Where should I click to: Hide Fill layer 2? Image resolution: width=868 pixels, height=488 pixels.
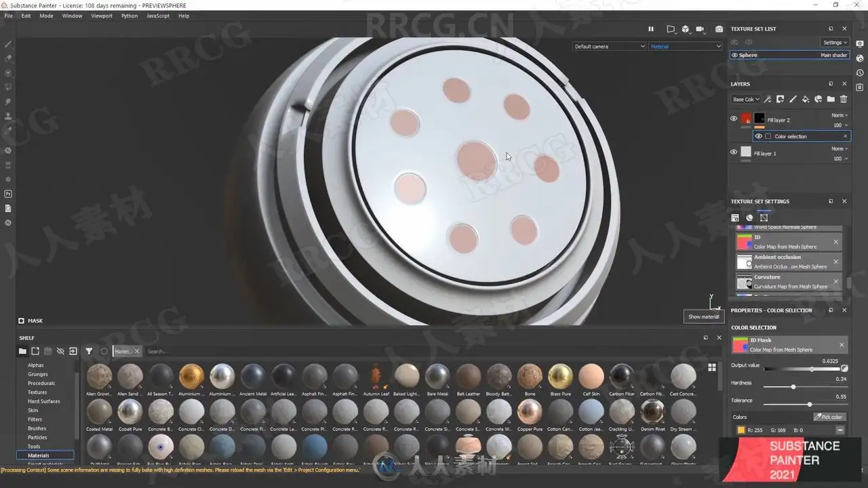click(734, 119)
